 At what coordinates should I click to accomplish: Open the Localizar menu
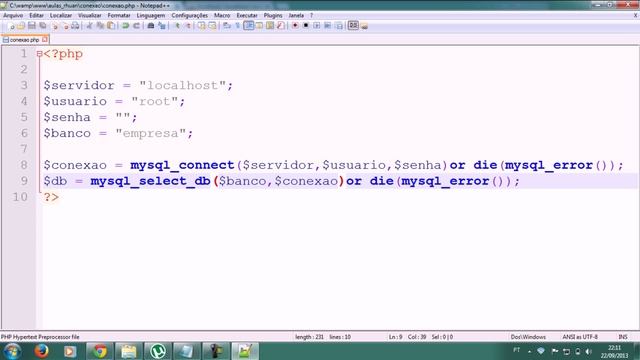click(61, 16)
